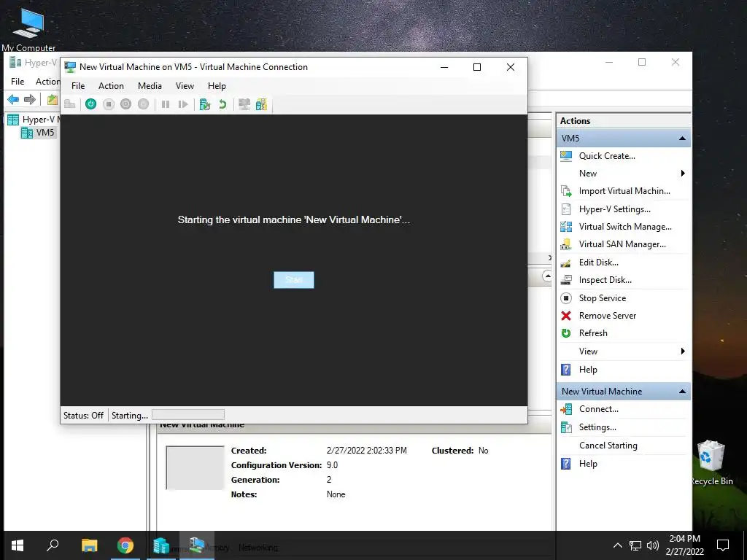Open File Explorer from taskbar

click(89, 545)
